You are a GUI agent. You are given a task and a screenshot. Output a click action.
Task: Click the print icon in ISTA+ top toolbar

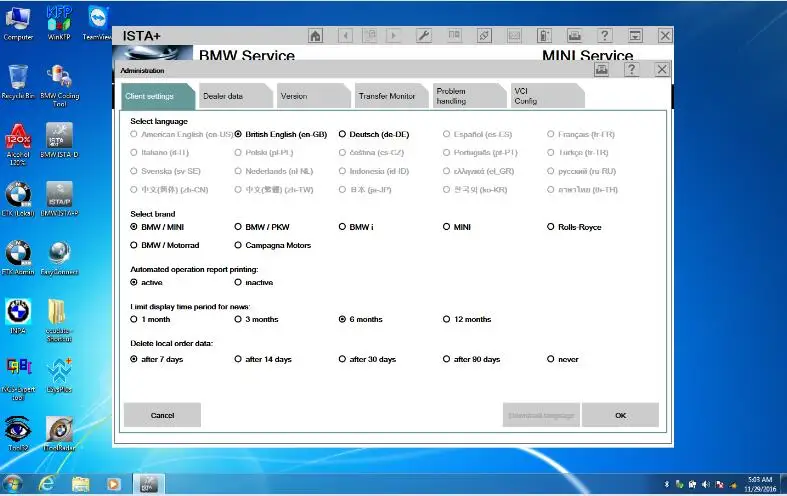pos(574,36)
